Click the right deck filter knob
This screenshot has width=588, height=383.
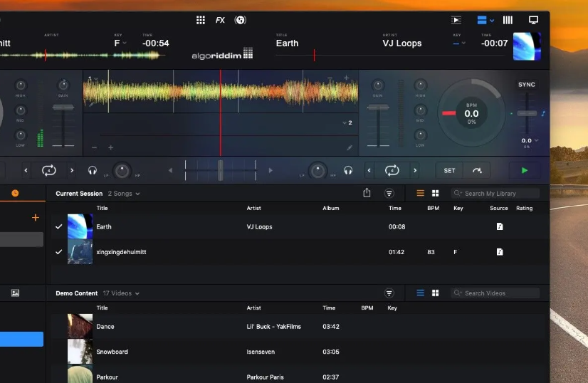point(318,171)
